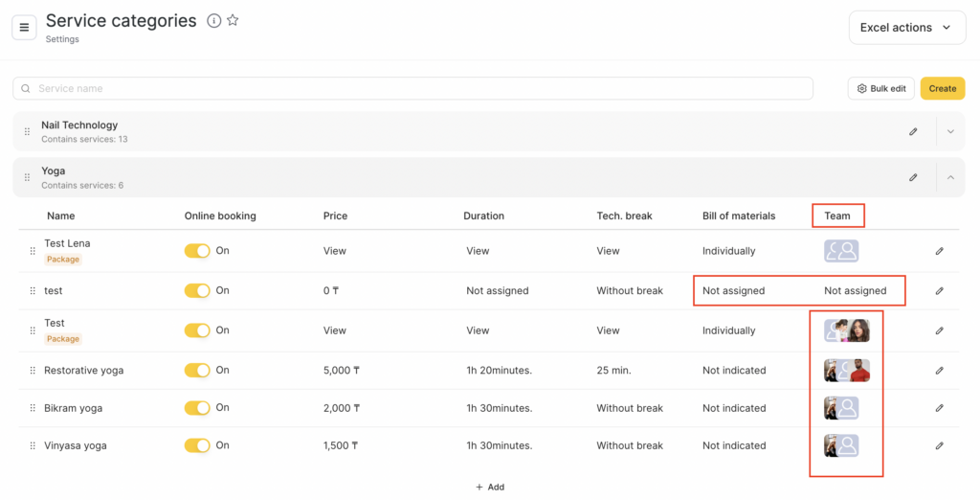Edit the Nail Technology category pencil icon

[x=913, y=132]
